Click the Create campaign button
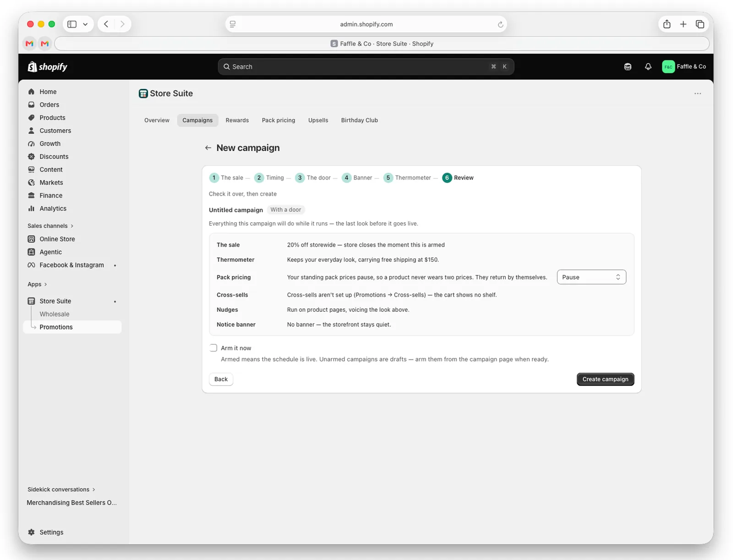Viewport: 733px width, 560px height. pyautogui.click(x=605, y=379)
